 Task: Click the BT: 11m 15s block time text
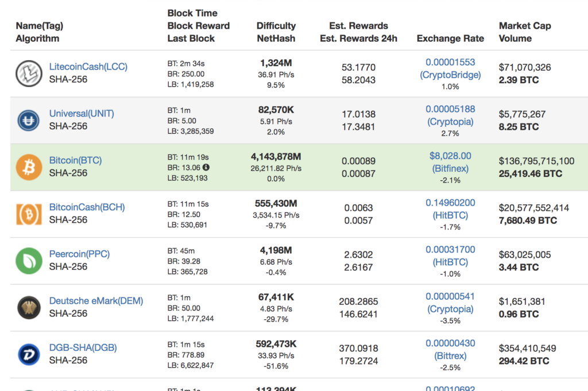188,204
